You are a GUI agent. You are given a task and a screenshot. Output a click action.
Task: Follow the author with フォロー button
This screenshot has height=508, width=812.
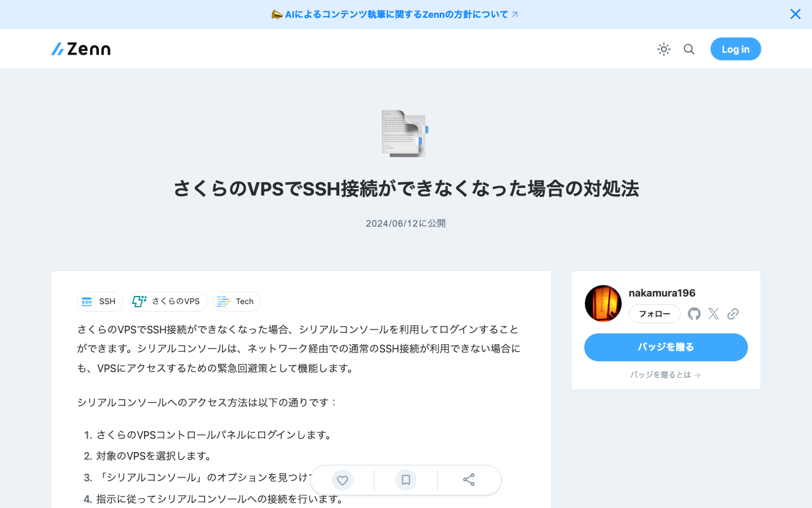point(654,313)
